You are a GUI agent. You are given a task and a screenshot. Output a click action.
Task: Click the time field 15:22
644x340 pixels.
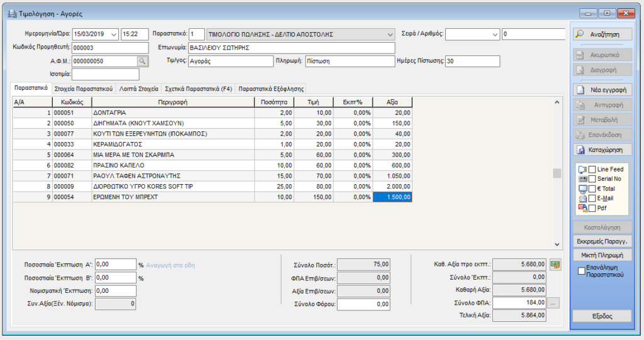pyautogui.click(x=135, y=35)
